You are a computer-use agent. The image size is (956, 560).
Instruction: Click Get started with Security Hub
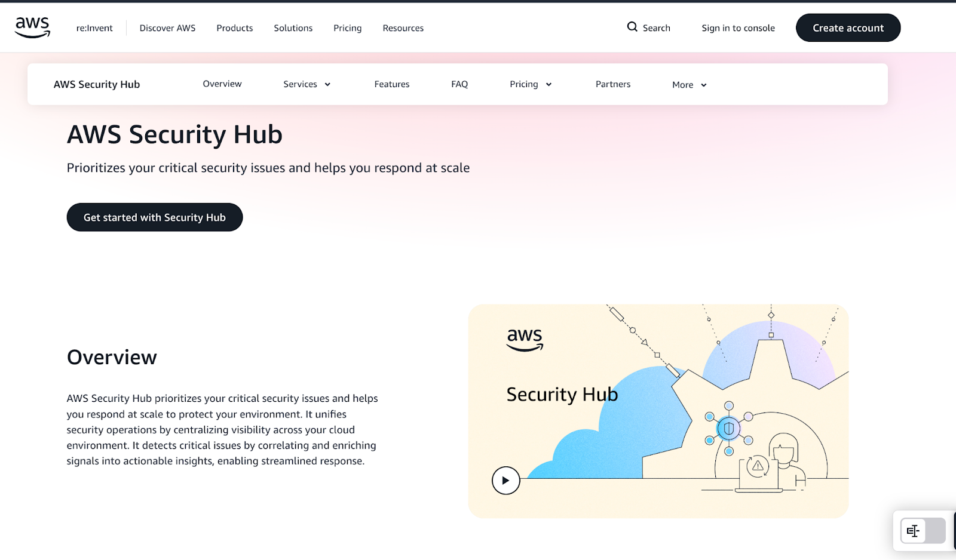pyautogui.click(x=154, y=217)
